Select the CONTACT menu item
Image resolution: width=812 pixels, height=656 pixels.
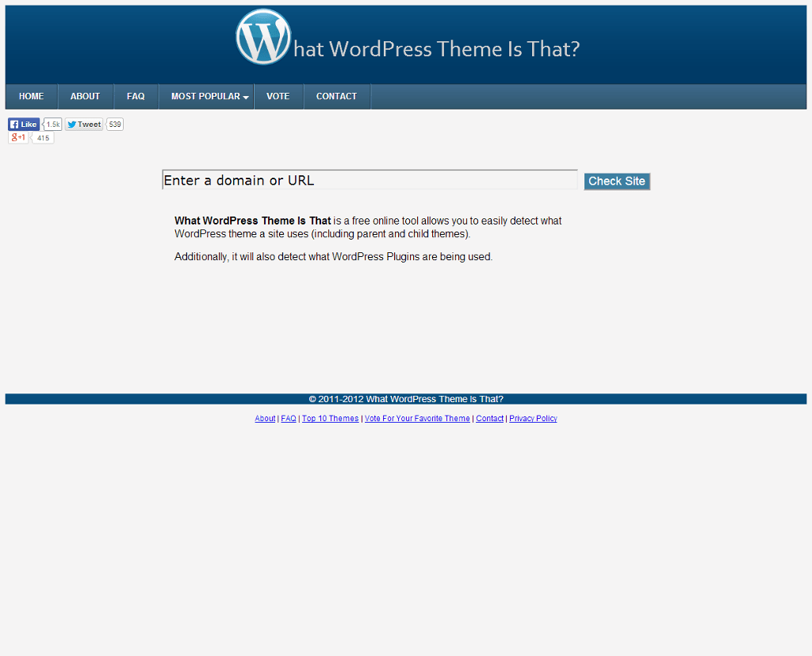pyautogui.click(x=336, y=96)
